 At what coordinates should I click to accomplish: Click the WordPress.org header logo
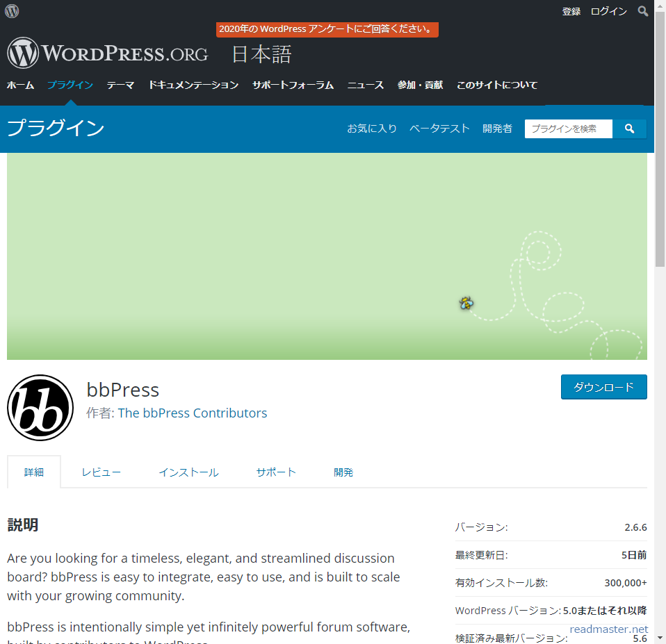click(x=108, y=53)
